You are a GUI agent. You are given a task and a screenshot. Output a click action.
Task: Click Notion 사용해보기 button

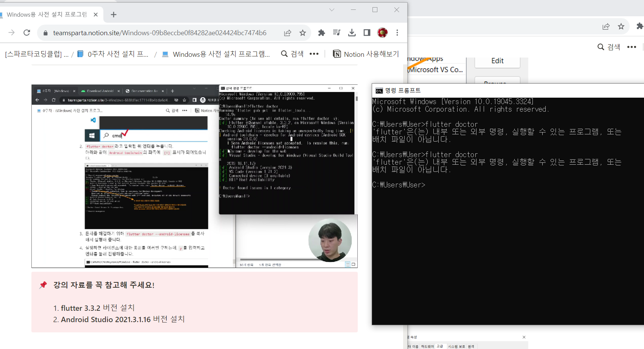366,54
